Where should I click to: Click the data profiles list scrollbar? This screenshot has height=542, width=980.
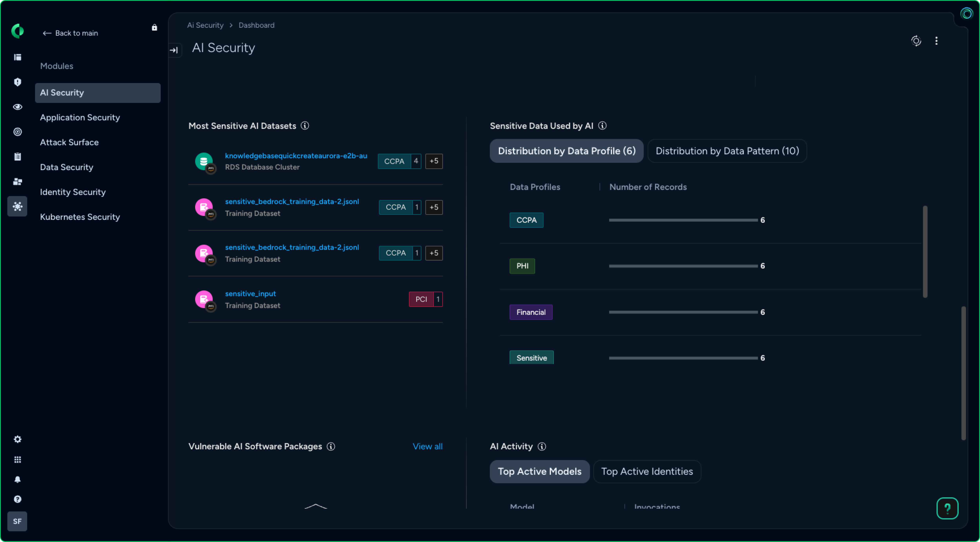(x=925, y=252)
